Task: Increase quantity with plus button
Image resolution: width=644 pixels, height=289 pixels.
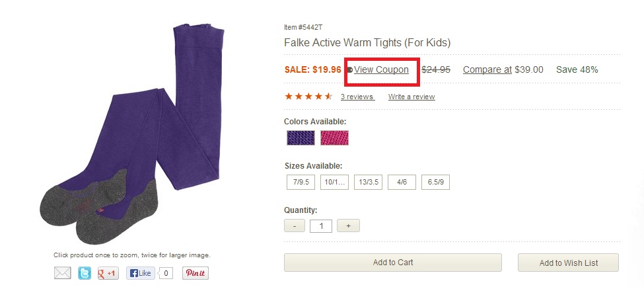Action: (x=348, y=226)
